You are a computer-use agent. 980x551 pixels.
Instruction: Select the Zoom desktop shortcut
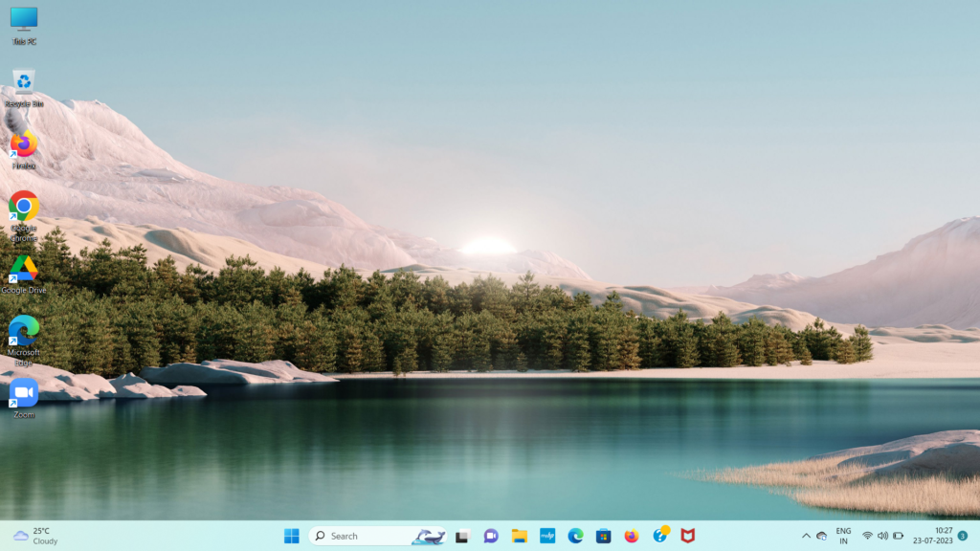tap(24, 399)
